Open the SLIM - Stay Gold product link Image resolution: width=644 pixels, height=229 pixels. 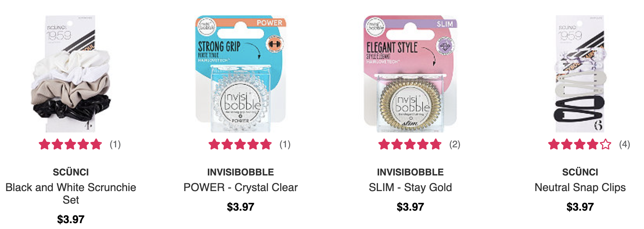(x=410, y=188)
